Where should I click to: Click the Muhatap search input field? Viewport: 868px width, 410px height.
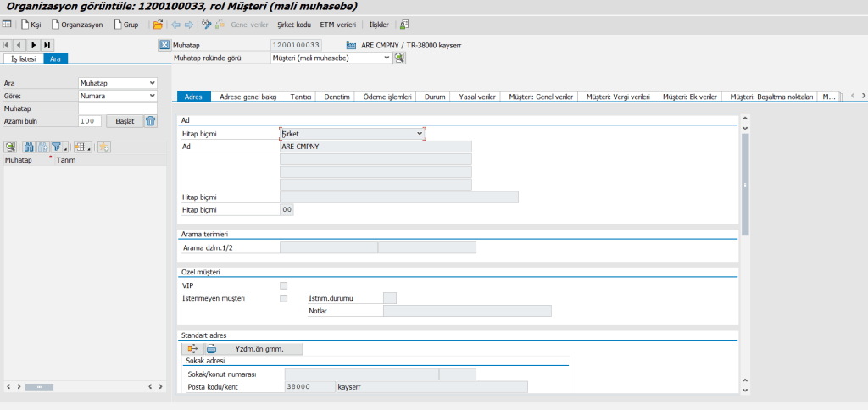click(117, 108)
